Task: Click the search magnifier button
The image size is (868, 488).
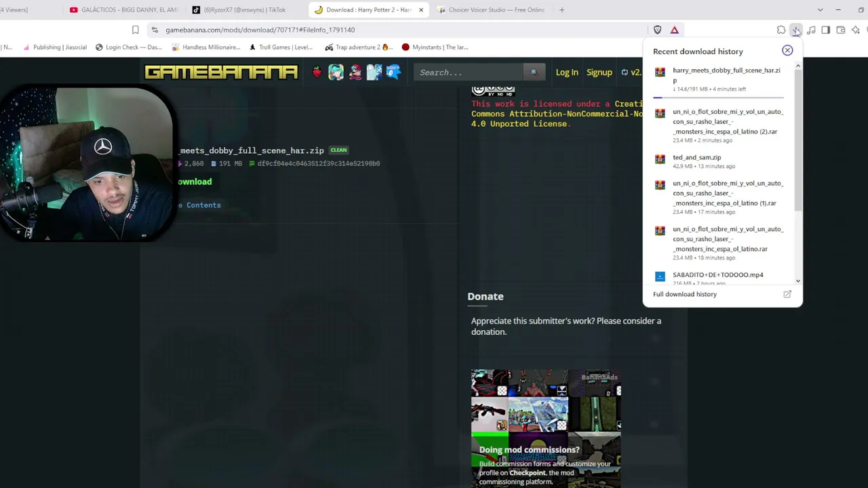Action: pos(534,72)
